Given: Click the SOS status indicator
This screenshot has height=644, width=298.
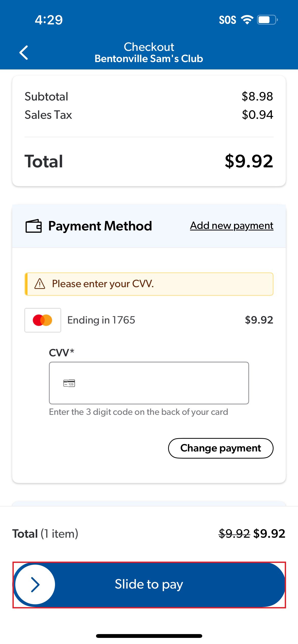Looking at the screenshot, I should [x=227, y=20].
